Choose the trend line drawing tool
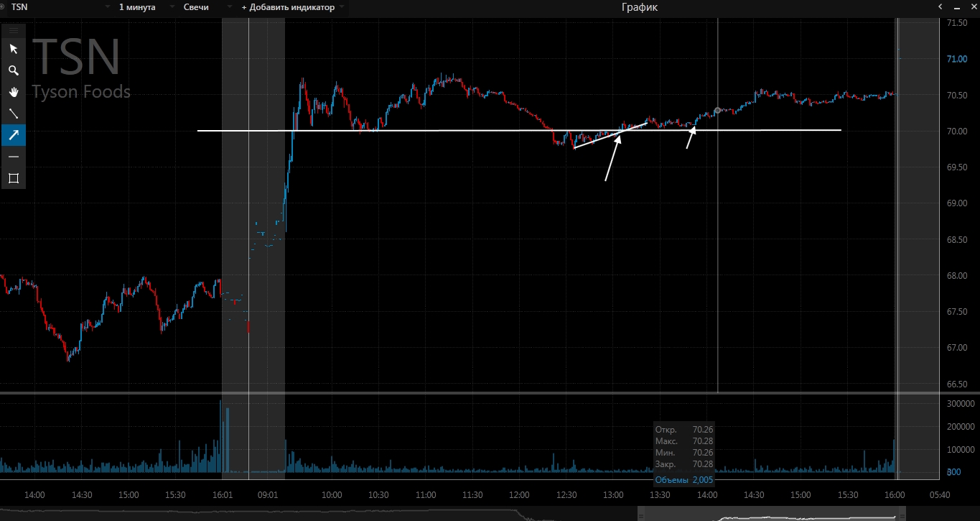Viewport: 980px width, 521px height. 13,114
